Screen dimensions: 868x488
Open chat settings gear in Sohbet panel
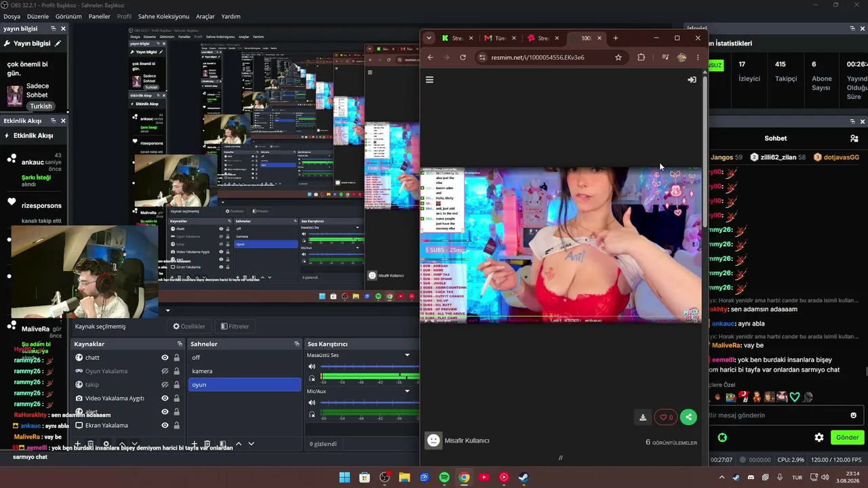pyautogui.click(x=819, y=438)
